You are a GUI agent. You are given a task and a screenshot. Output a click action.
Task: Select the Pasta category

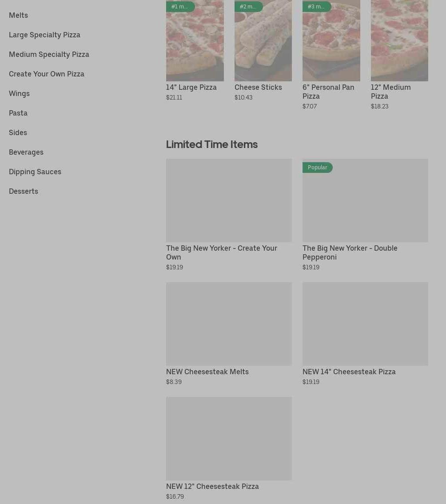18,113
